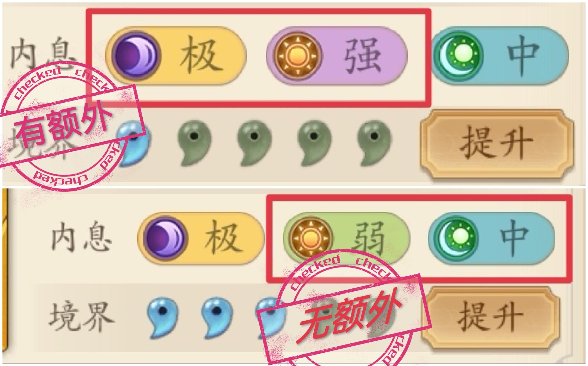
Task: Toggle the yellow 极 pill in top panel
Action: [175, 56]
